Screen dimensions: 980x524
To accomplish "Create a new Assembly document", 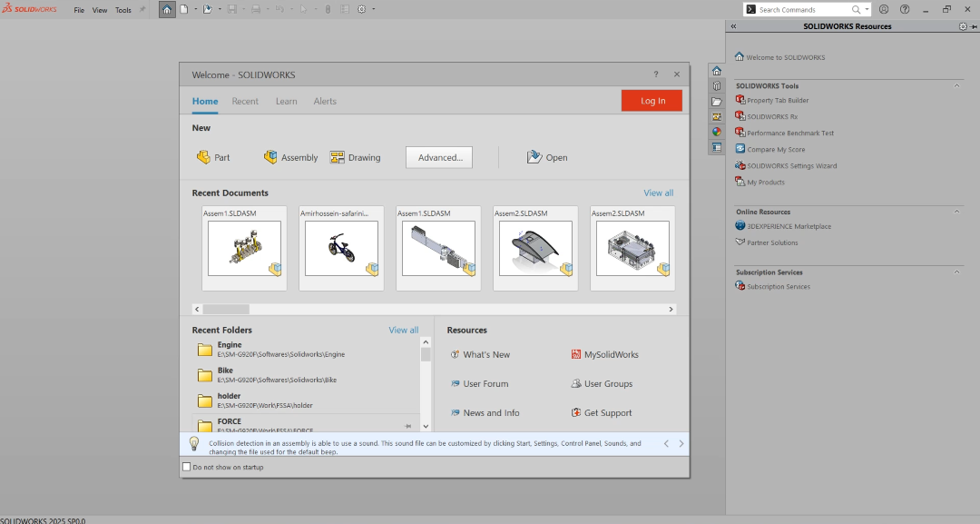I will click(290, 157).
